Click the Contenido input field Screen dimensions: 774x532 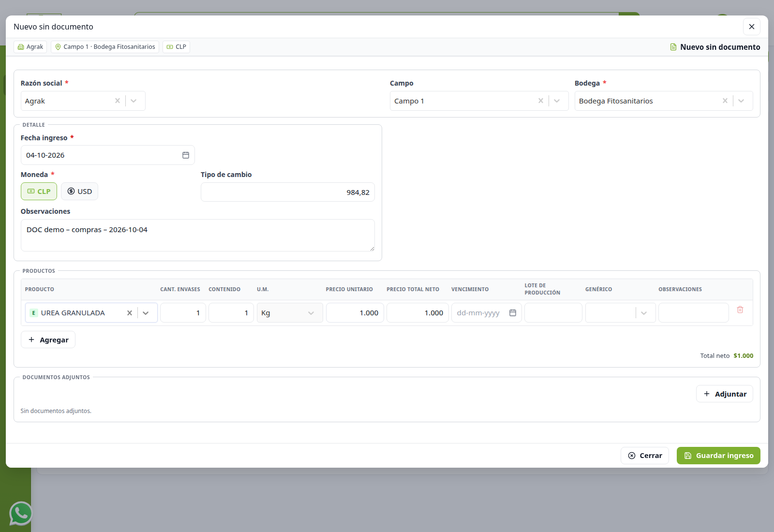(x=231, y=313)
